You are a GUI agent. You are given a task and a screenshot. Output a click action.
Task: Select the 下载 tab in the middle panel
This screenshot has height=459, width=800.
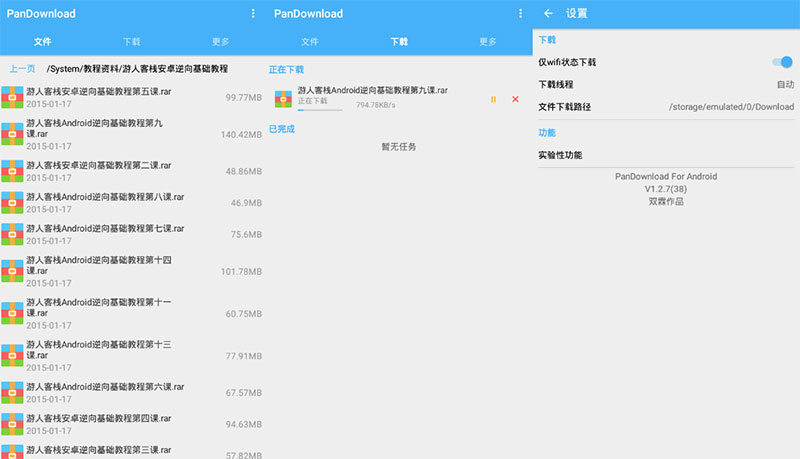pos(399,42)
